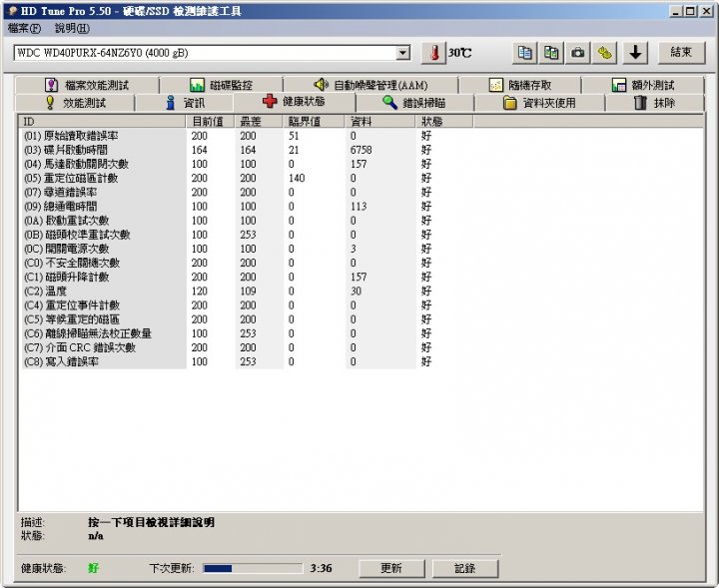Click the 3:36 countdown timer text

(x=321, y=568)
